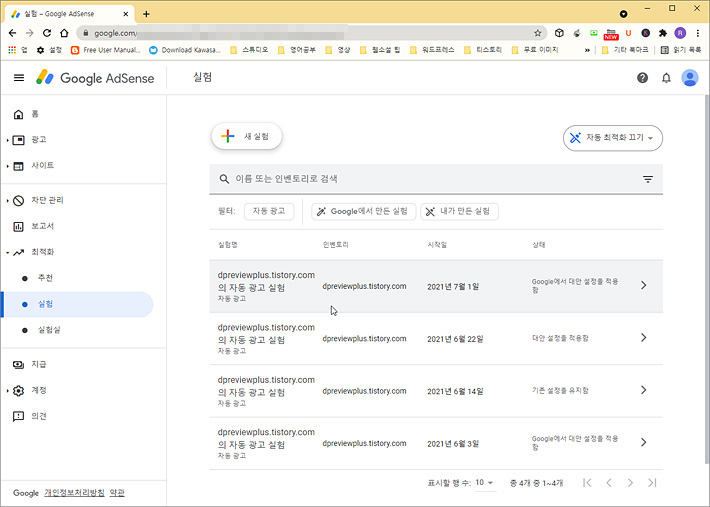The image size is (710, 507).
Task: Click the 차단 관리 block icon
Action: point(18,201)
